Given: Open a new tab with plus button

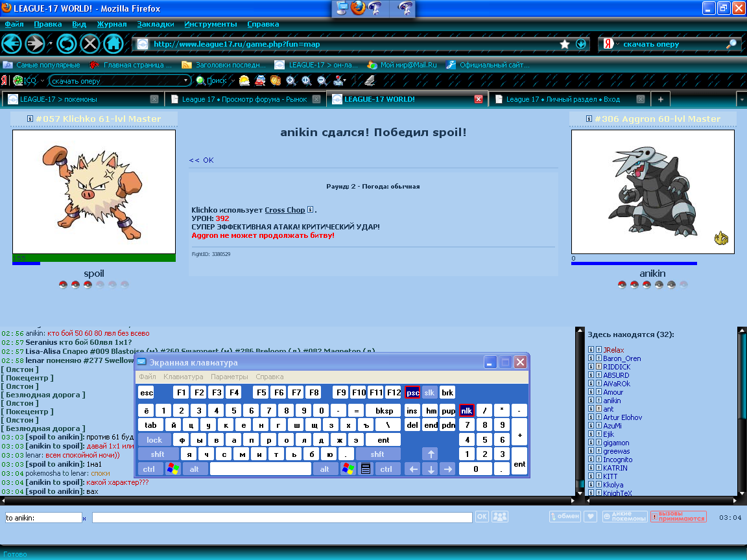Looking at the screenshot, I should (660, 99).
